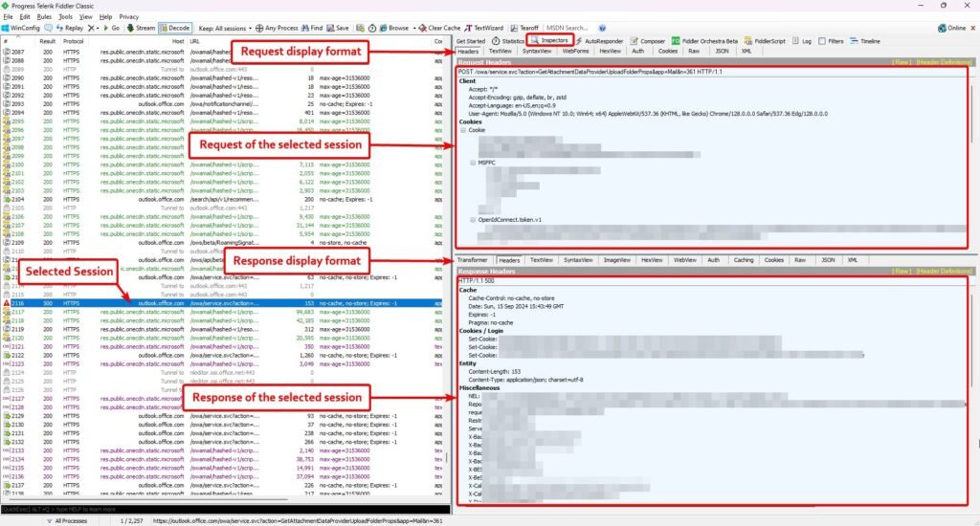Open the Keep: All sessions dropdown
Screen dimensions: 980x526
(x=225, y=28)
